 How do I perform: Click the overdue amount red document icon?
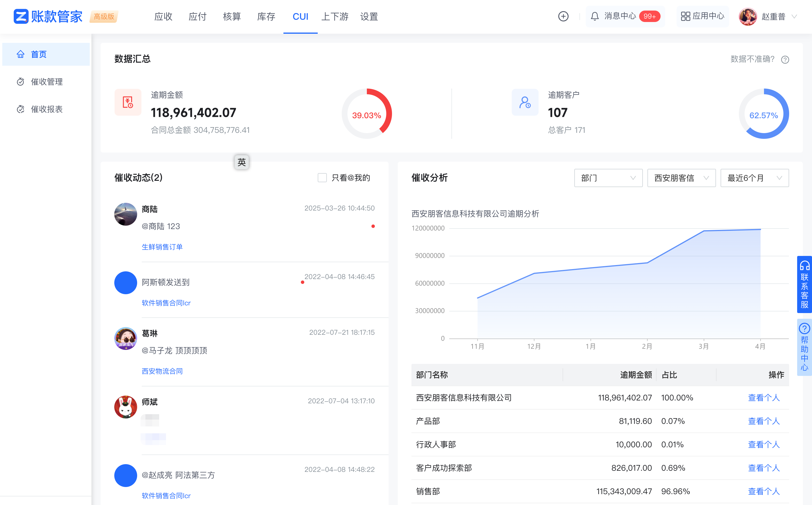click(128, 102)
